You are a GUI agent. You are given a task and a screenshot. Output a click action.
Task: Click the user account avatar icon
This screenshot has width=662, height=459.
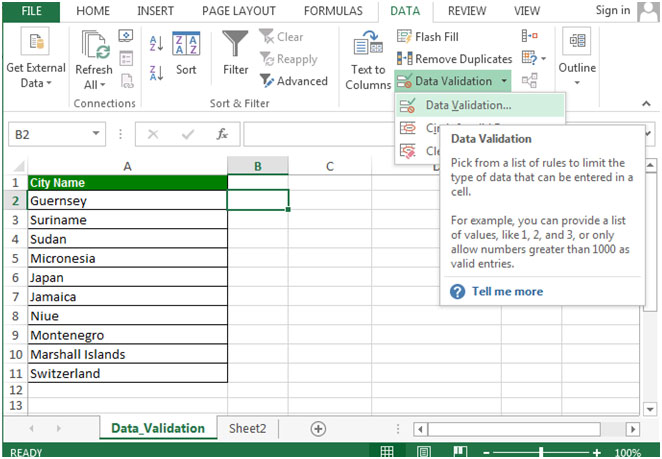[x=648, y=11]
